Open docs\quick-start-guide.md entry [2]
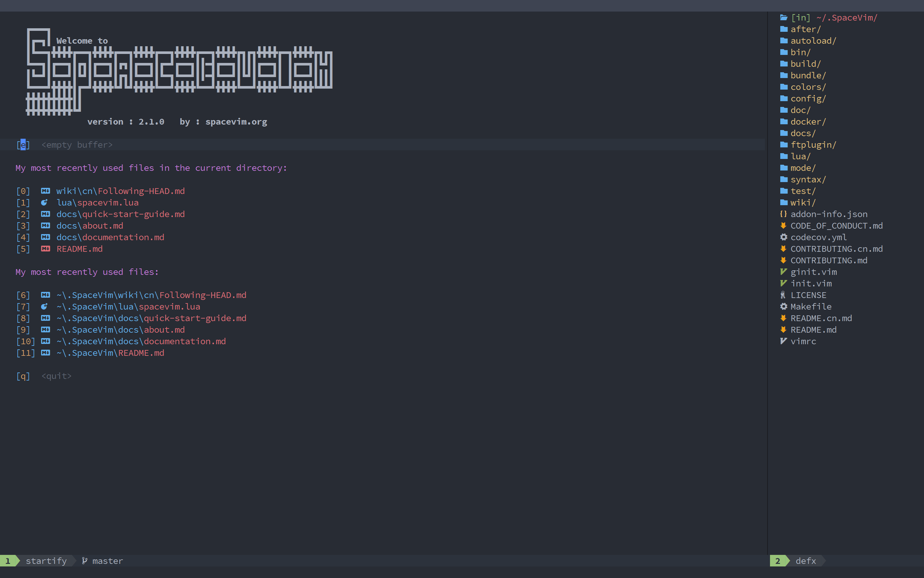The height and width of the screenshot is (578, 924). (120, 214)
